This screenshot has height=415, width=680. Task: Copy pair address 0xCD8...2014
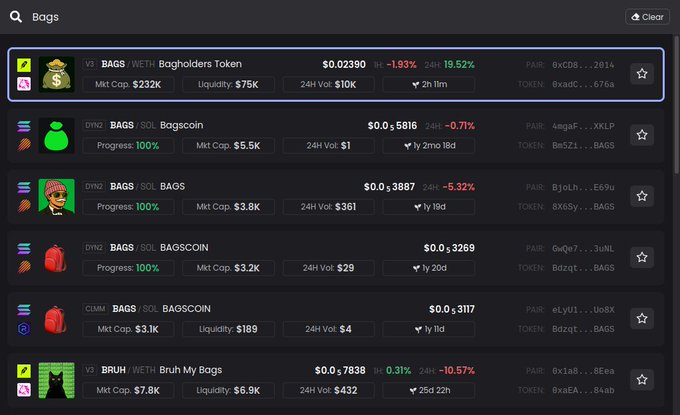pyautogui.click(x=583, y=65)
